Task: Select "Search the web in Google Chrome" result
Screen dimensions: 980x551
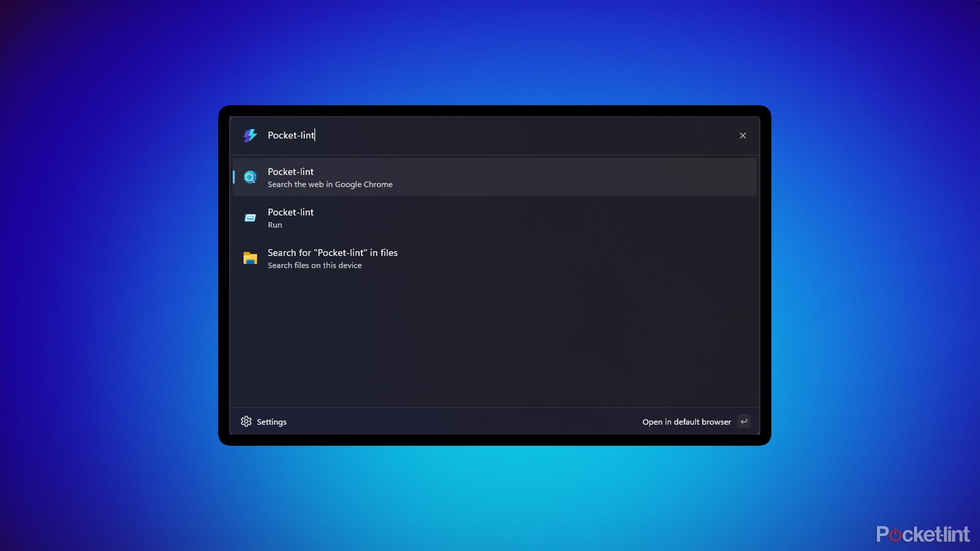Action: point(495,177)
